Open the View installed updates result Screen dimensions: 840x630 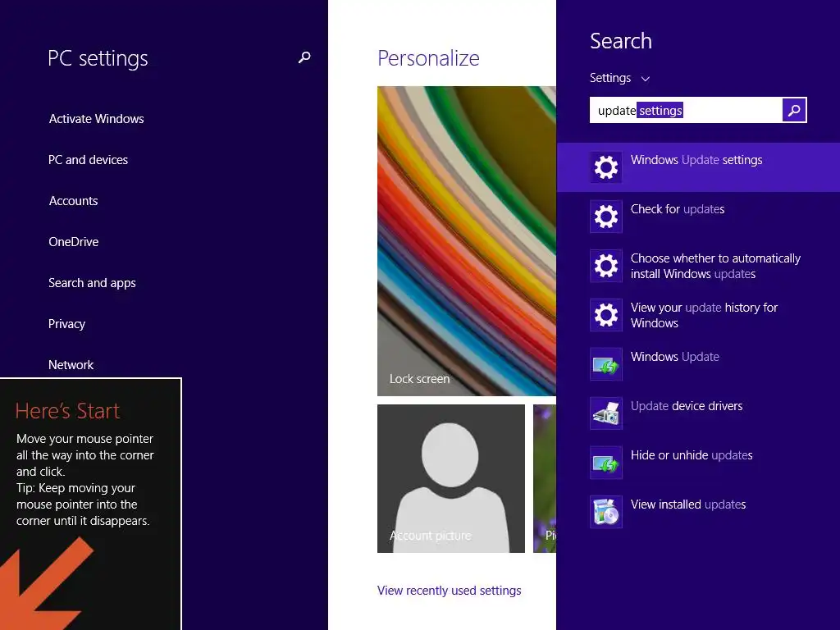[698, 512]
